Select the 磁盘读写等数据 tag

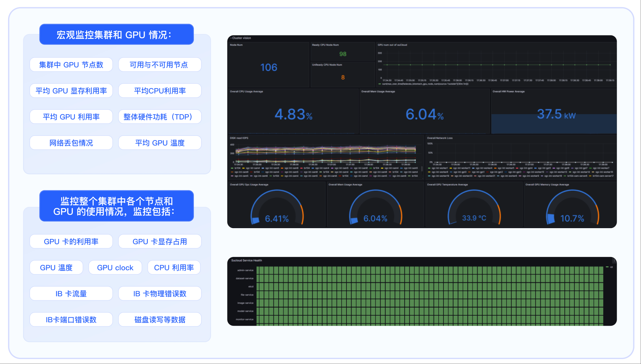(x=160, y=320)
